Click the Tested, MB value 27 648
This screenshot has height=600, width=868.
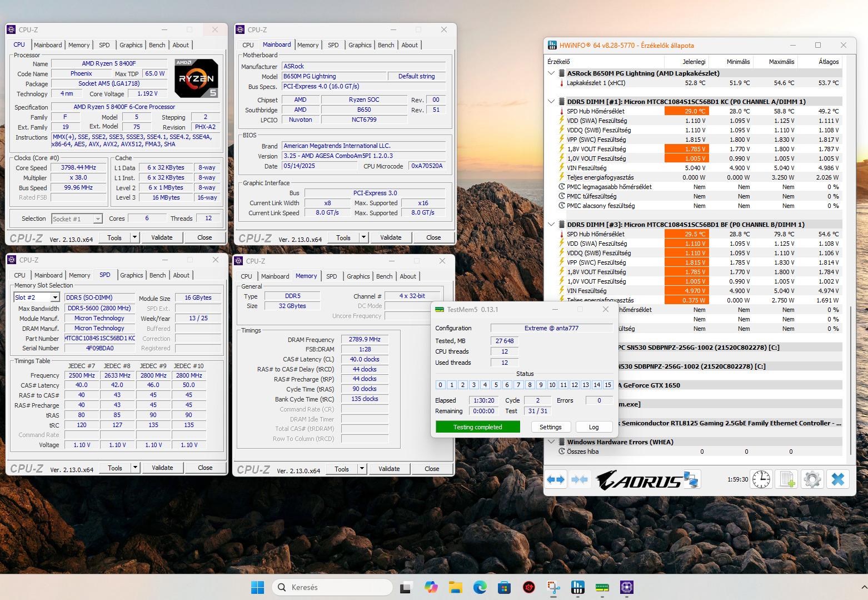pos(505,341)
